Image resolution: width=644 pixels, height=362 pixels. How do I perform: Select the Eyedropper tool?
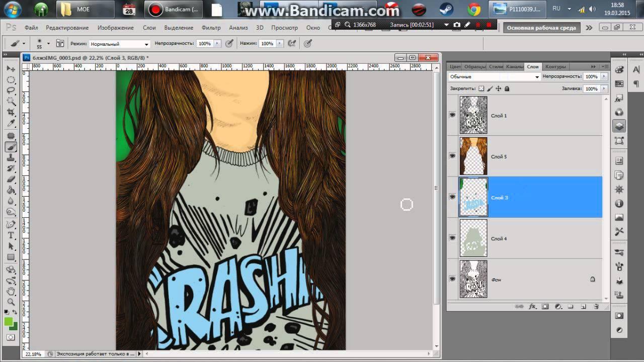(11, 124)
